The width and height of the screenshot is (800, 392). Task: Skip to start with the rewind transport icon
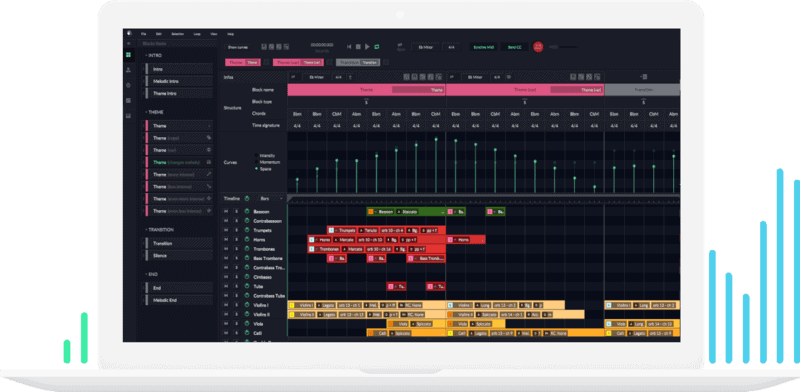[349, 47]
